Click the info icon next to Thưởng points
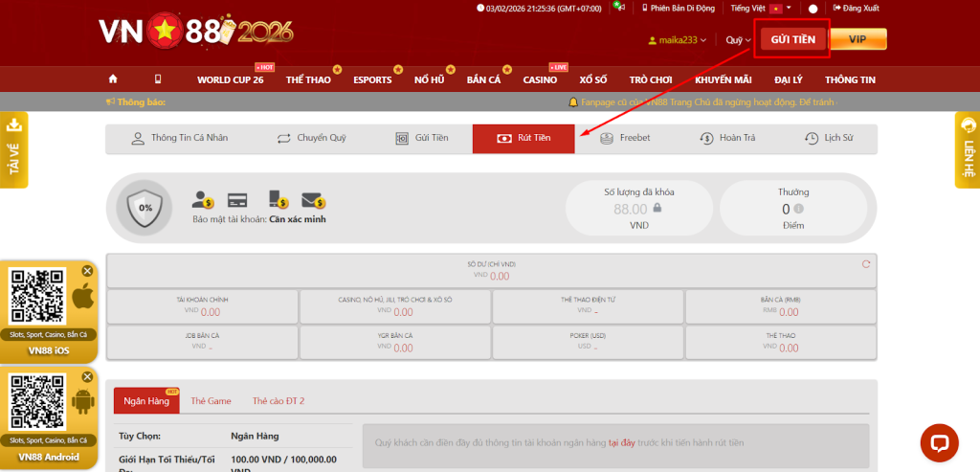 [799, 209]
